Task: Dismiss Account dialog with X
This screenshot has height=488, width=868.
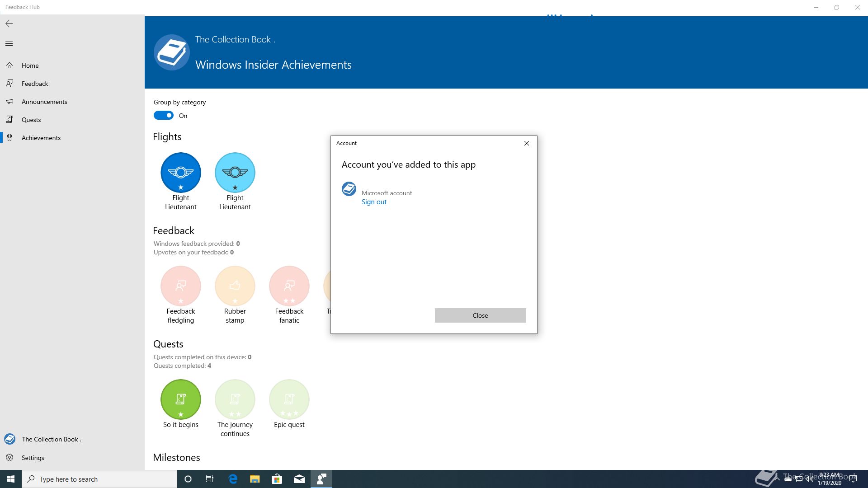Action: point(527,143)
